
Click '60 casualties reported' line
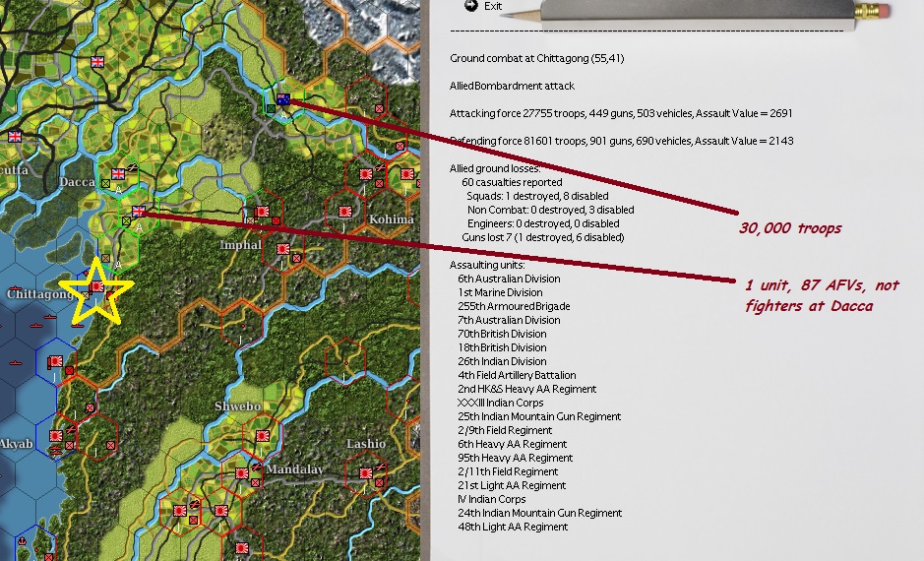(512, 183)
